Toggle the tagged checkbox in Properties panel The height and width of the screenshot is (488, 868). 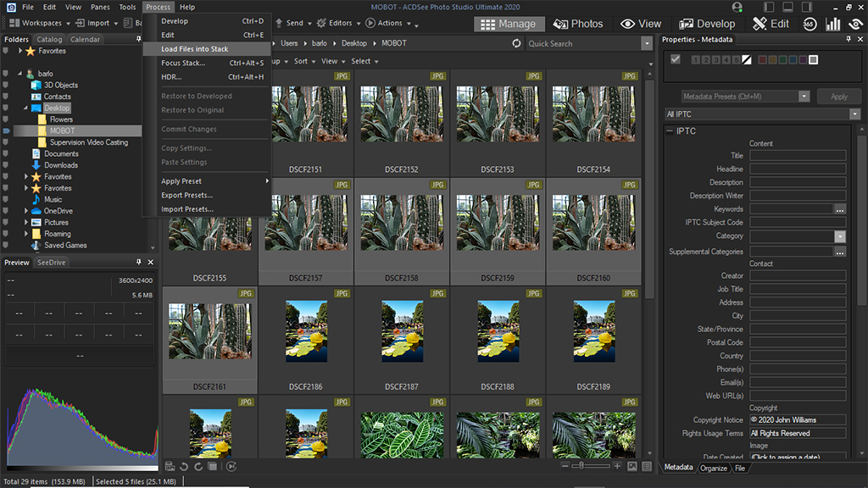click(676, 59)
